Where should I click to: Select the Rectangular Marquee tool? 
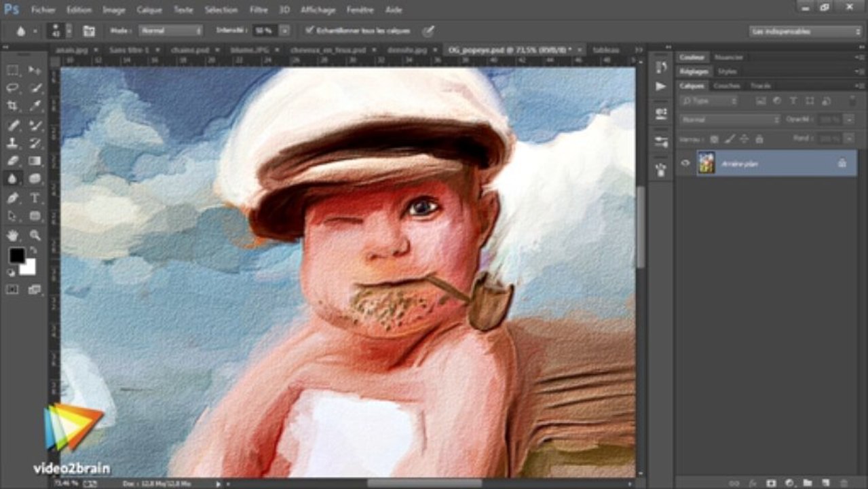pyautogui.click(x=13, y=70)
